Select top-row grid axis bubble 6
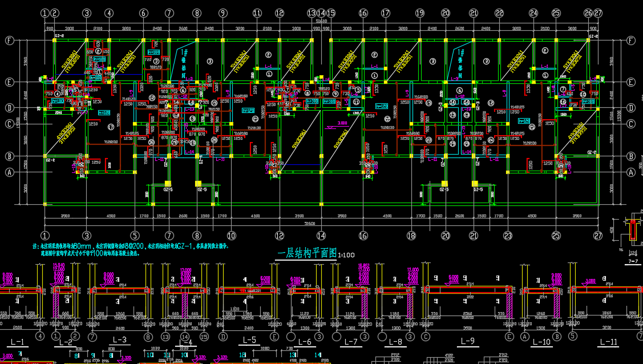This screenshot has width=643, height=364. tap(144, 13)
